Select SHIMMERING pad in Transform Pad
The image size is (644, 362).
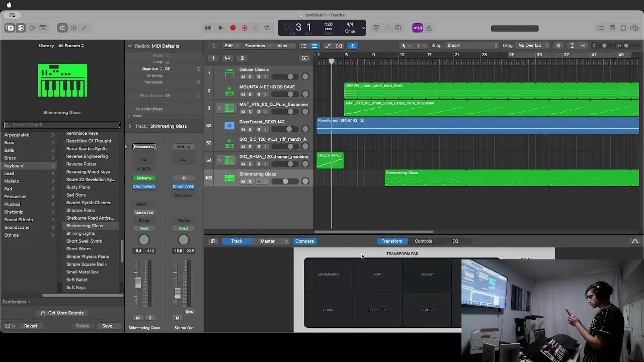point(329,275)
